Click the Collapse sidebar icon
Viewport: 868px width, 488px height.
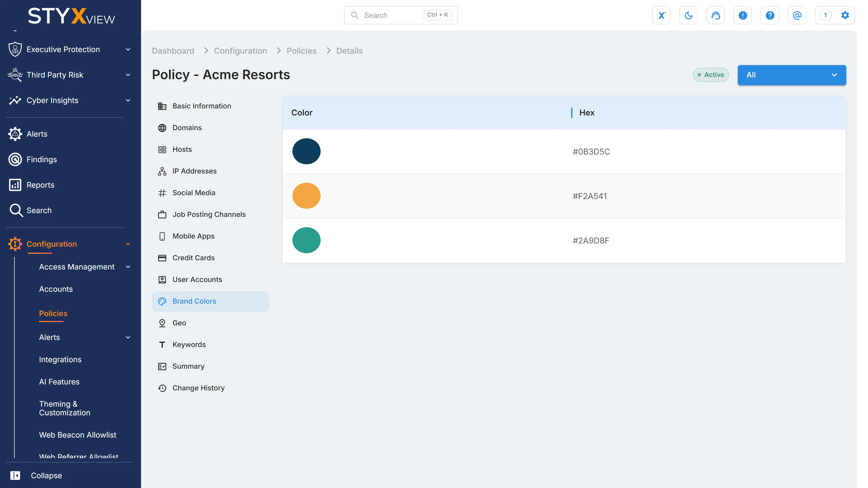pyautogui.click(x=15, y=475)
